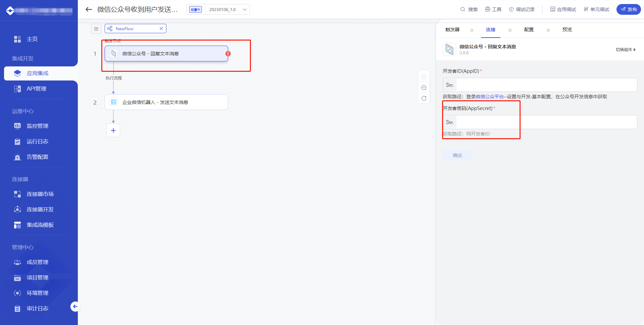Select 应用集成 in the sidebar
The height and width of the screenshot is (325, 644).
pos(41,73)
